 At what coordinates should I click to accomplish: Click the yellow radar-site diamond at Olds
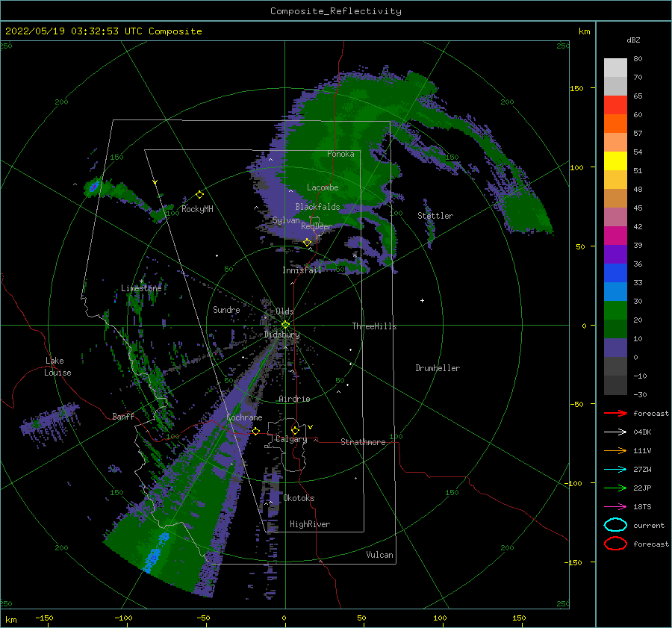[285, 325]
